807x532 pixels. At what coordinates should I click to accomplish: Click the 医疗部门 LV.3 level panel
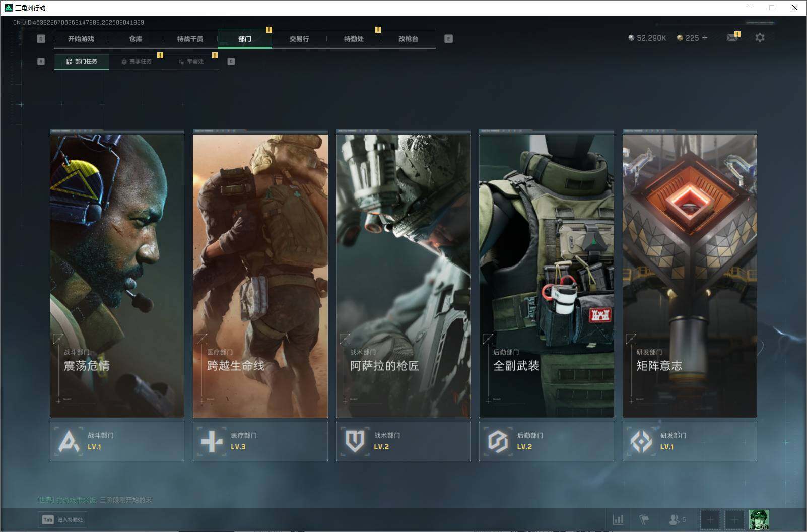[260, 441]
